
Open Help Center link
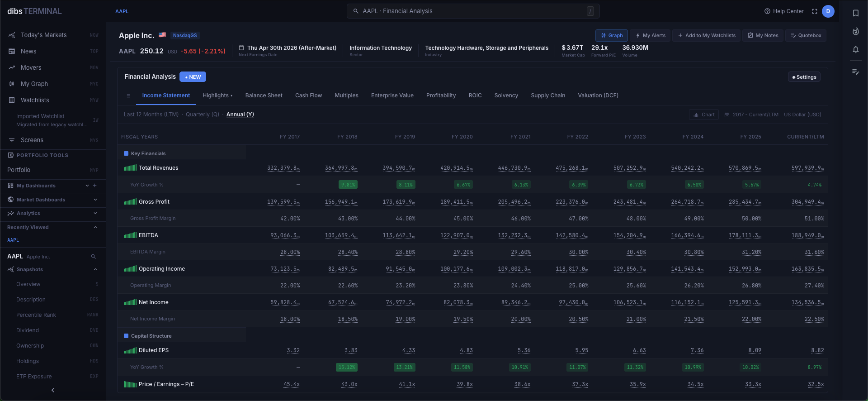click(x=784, y=11)
